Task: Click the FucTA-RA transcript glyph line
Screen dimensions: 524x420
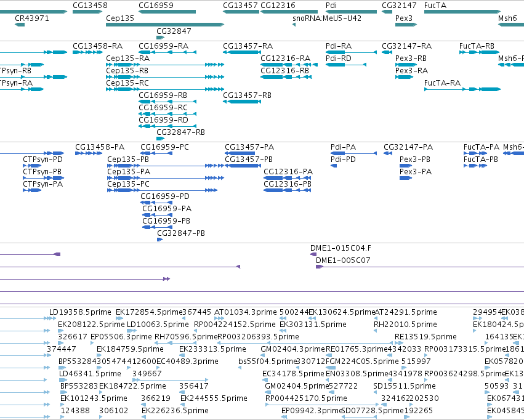Action: point(462,89)
